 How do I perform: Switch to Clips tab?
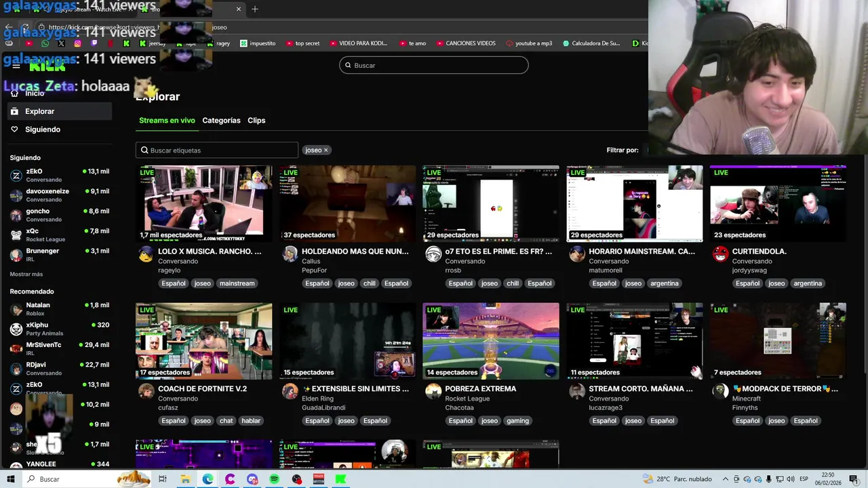pos(256,121)
